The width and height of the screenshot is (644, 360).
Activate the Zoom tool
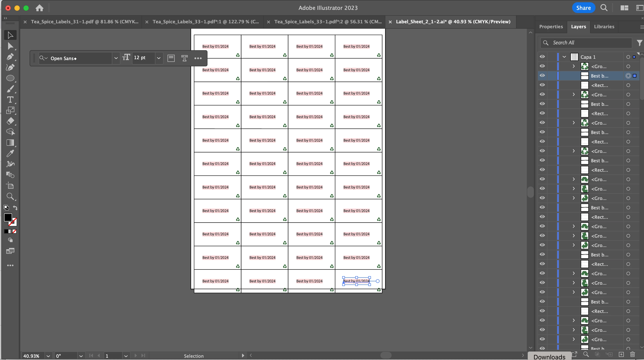click(10, 197)
